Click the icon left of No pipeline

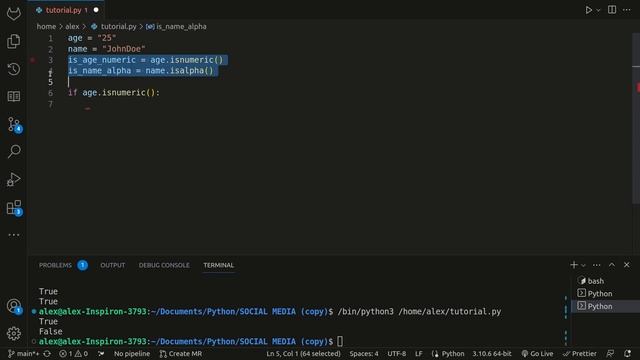pyautogui.click(x=101, y=353)
